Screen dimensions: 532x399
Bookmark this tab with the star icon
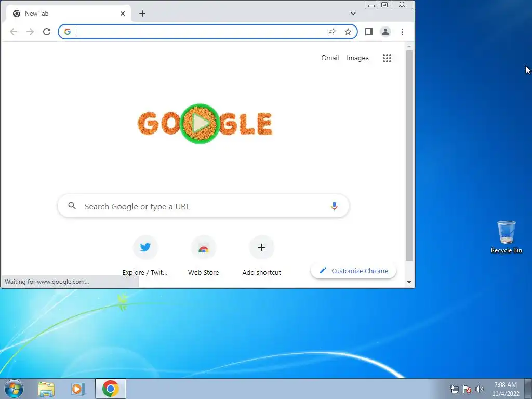click(348, 32)
